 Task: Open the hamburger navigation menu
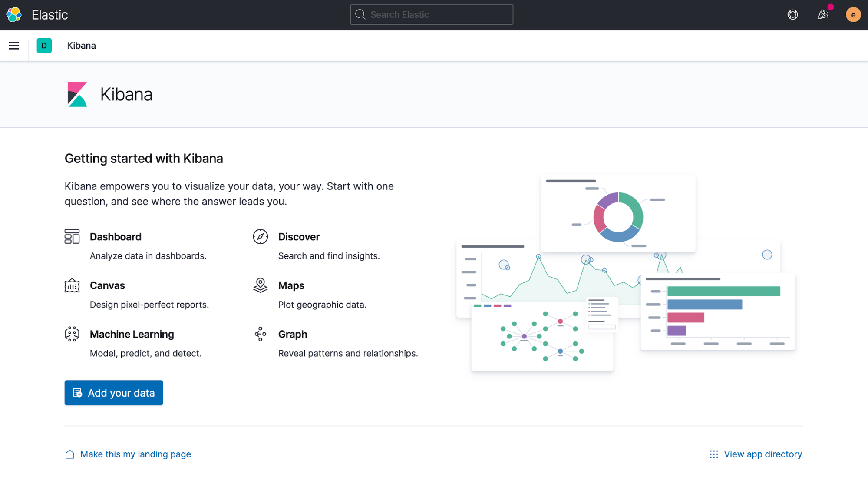click(x=14, y=45)
